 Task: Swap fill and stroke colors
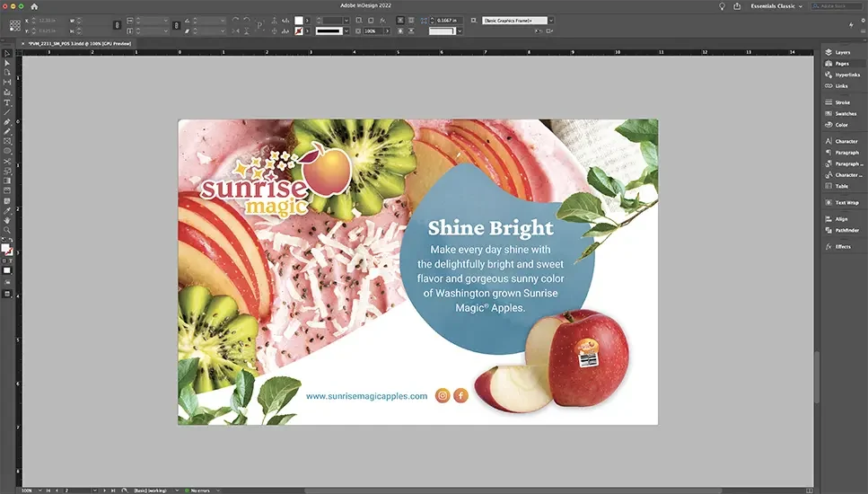point(11,241)
